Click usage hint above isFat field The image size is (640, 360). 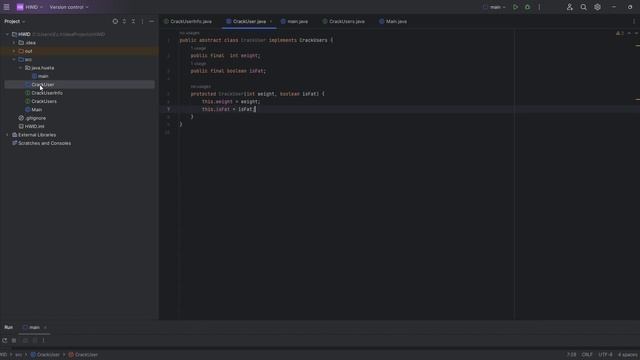coord(198,64)
